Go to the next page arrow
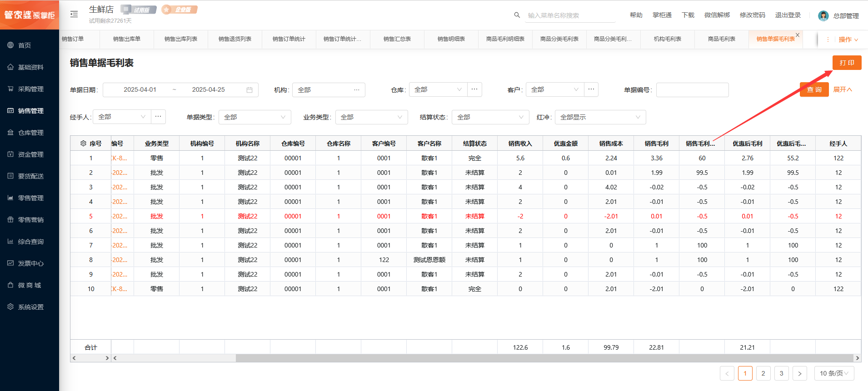 800,373
